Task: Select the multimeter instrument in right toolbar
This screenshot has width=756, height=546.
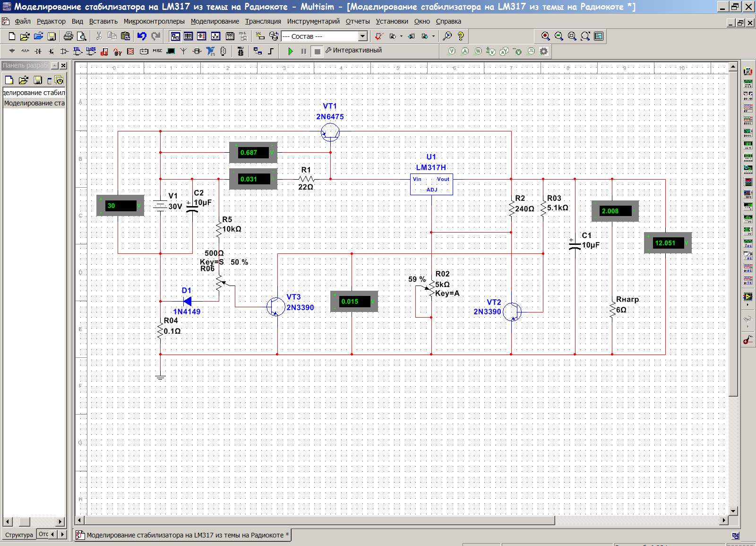Action: click(x=748, y=72)
